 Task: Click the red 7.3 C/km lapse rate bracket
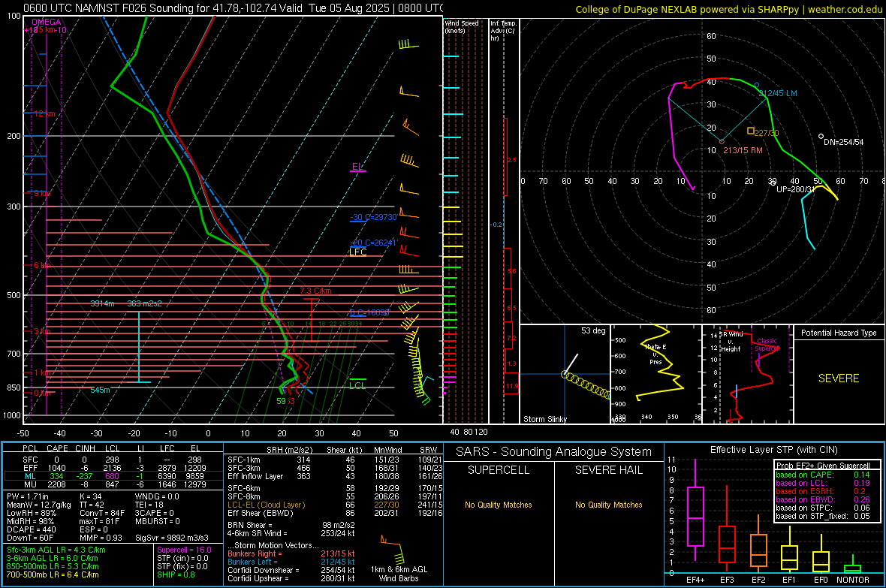[x=312, y=319]
